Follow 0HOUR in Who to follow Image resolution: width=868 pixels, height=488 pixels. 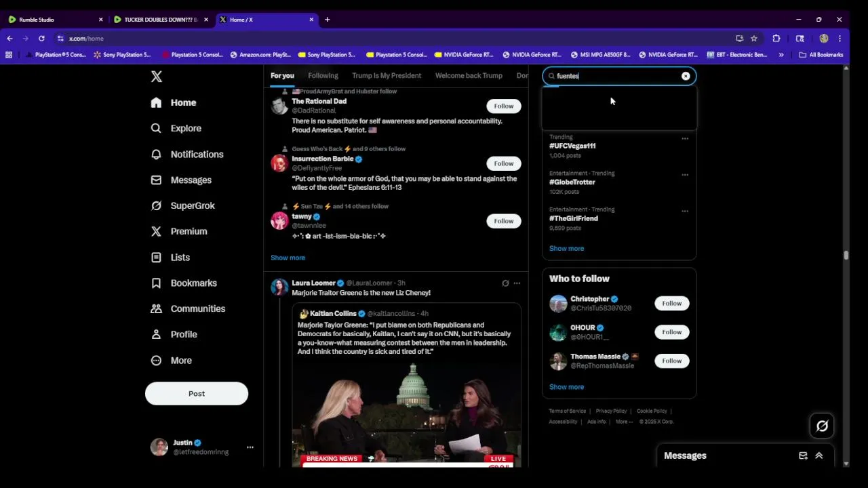tap(672, 332)
